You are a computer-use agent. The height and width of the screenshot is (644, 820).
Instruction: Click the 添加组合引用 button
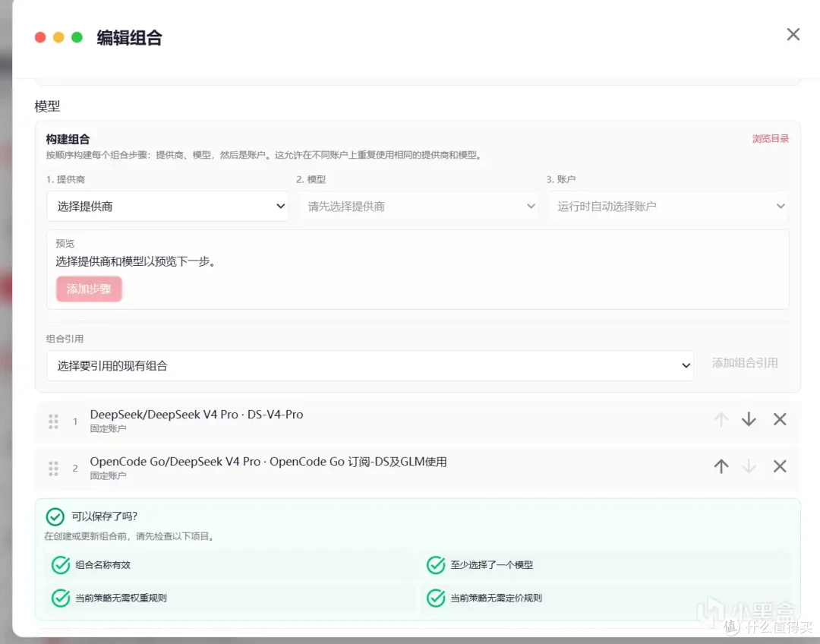point(745,363)
